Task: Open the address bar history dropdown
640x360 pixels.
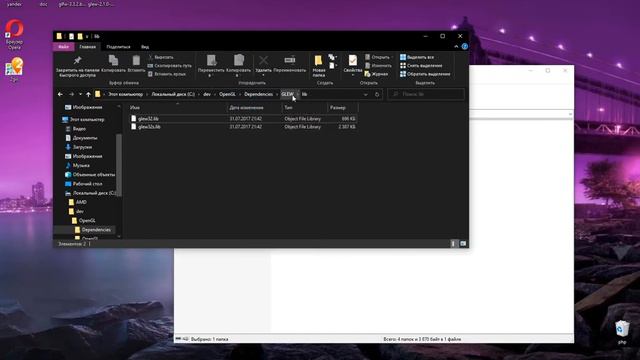Action: [x=365, y=94]
